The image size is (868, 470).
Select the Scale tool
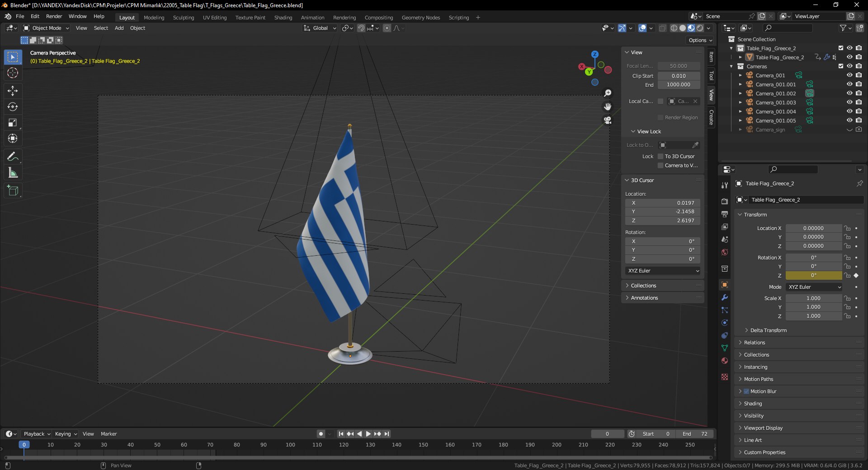pyautogui.click(x=13, y=122)
